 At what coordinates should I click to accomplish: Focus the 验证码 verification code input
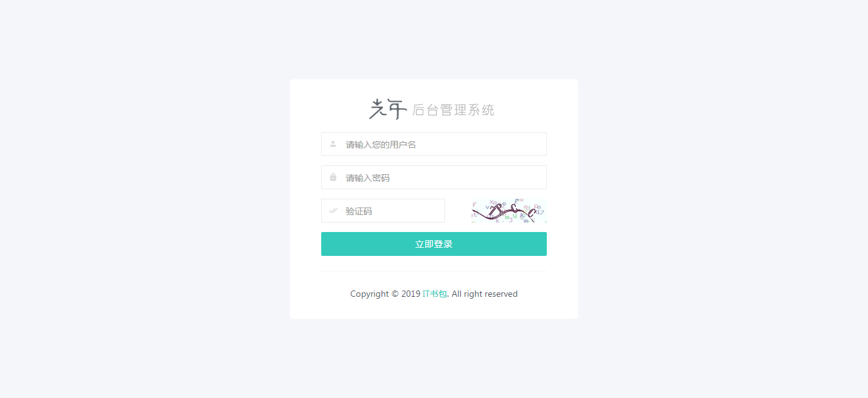click(383, 211)
